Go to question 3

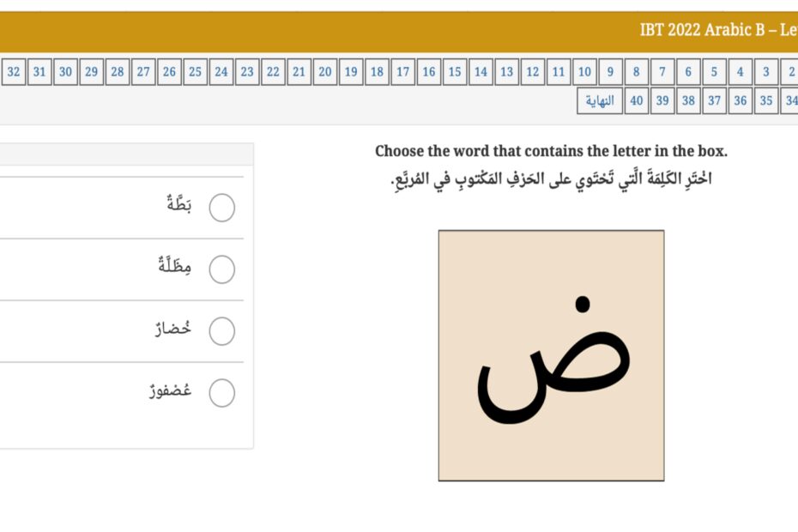click(x=766, y=72)
